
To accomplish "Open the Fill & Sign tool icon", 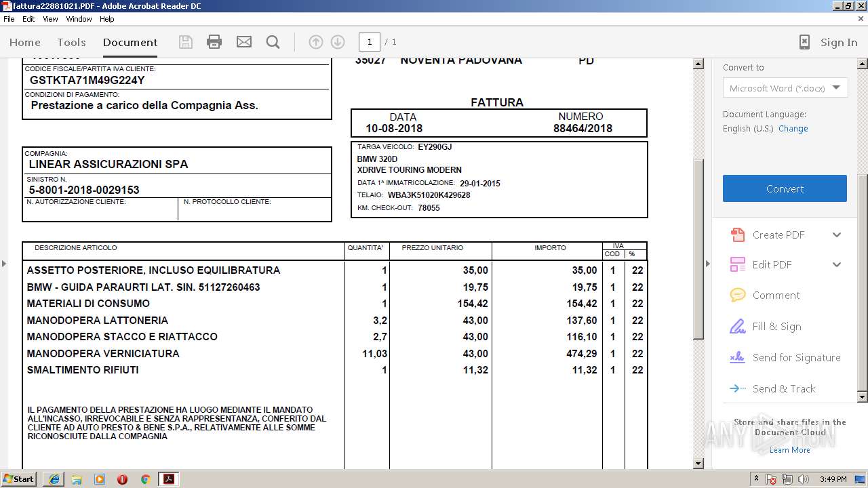I will (737, 326).
